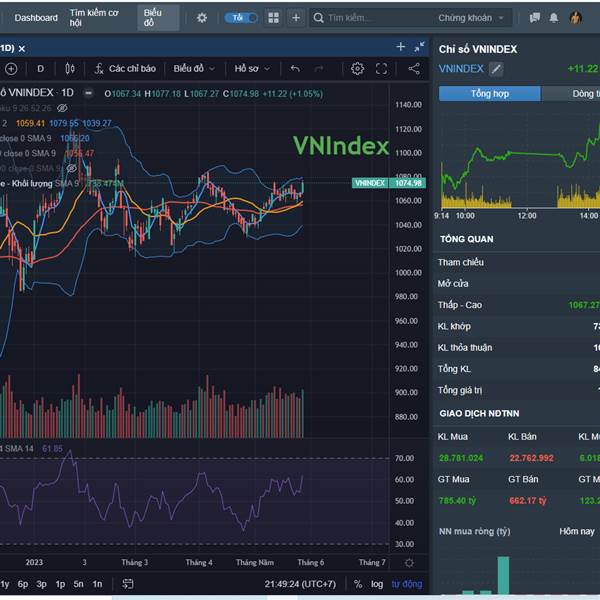Image resolution: width=600 pixels, height=600 pixels.
Task: Select the Tham chiếu row
Action: [517, 262]
